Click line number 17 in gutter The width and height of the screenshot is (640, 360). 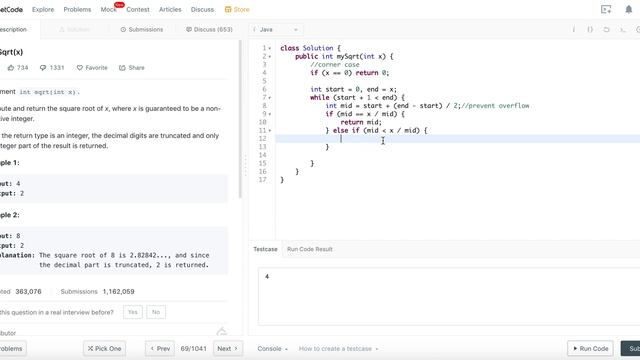tap(262, 180)
